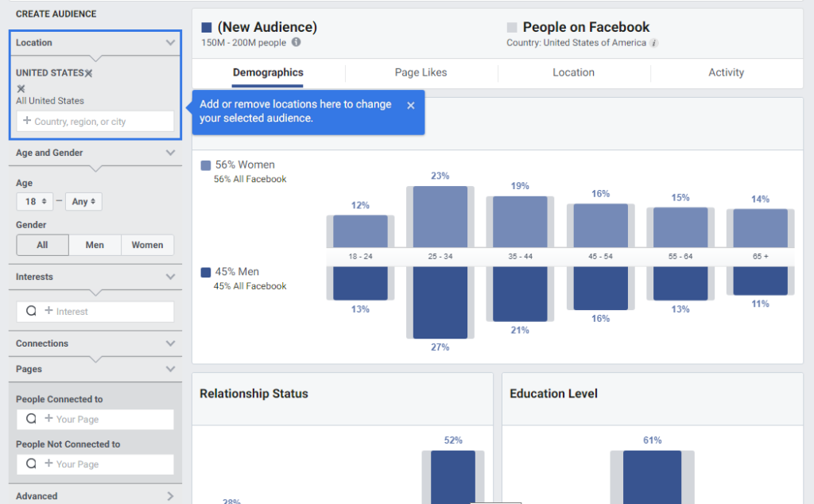Click the 11% men bar for 65 +
This screenshot has height=504, width=814.
tap(761, 281)
